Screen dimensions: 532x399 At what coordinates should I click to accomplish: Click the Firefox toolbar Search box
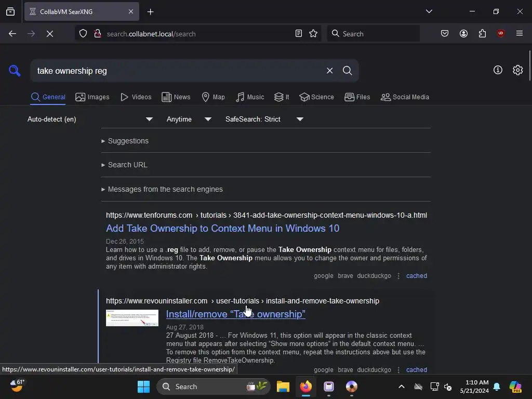click(x=373, y=34)
